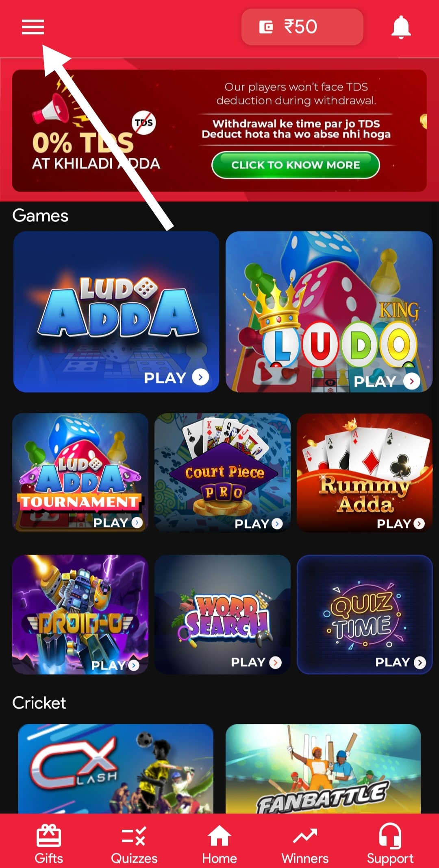The height and width of the screenshot is (868, 439).
Task: Select the Rummy Adda game
Action: coord(365,472)
